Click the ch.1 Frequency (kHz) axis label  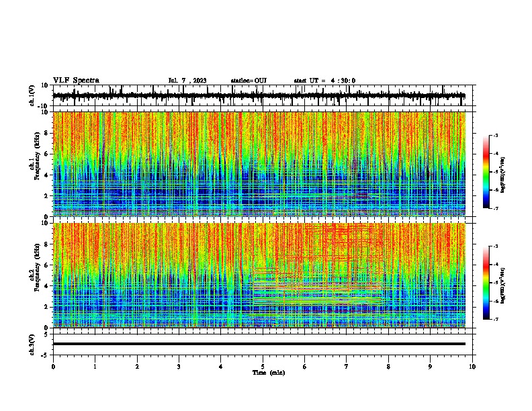pos(35,156)
